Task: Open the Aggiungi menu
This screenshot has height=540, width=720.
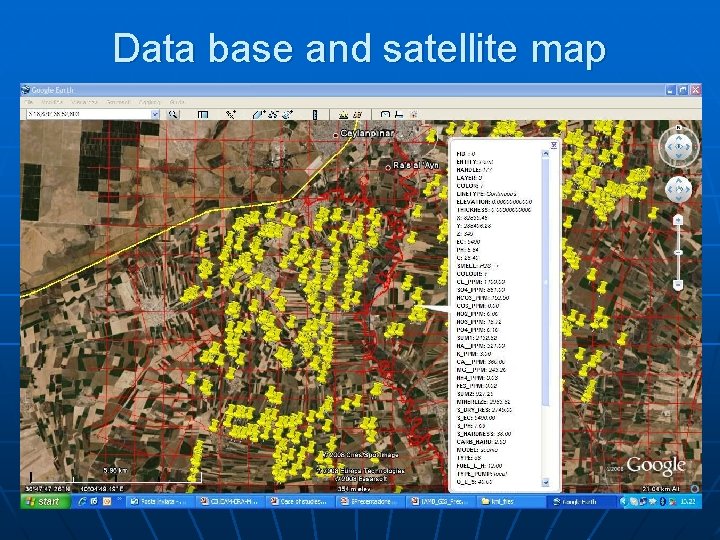Action: tap(150, 101)
